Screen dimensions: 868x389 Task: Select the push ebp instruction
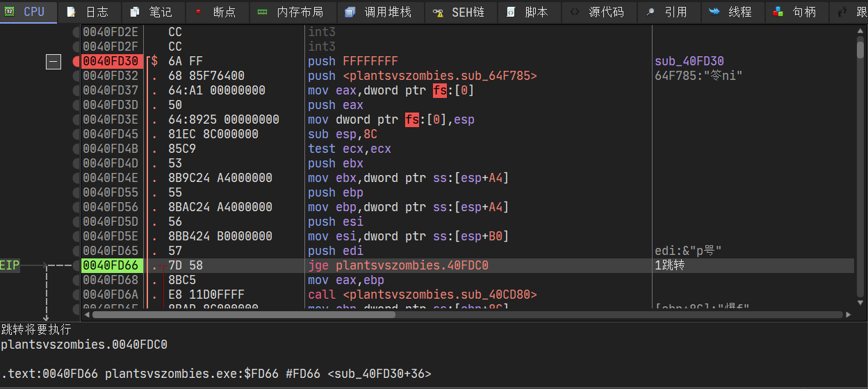(336, 192)
